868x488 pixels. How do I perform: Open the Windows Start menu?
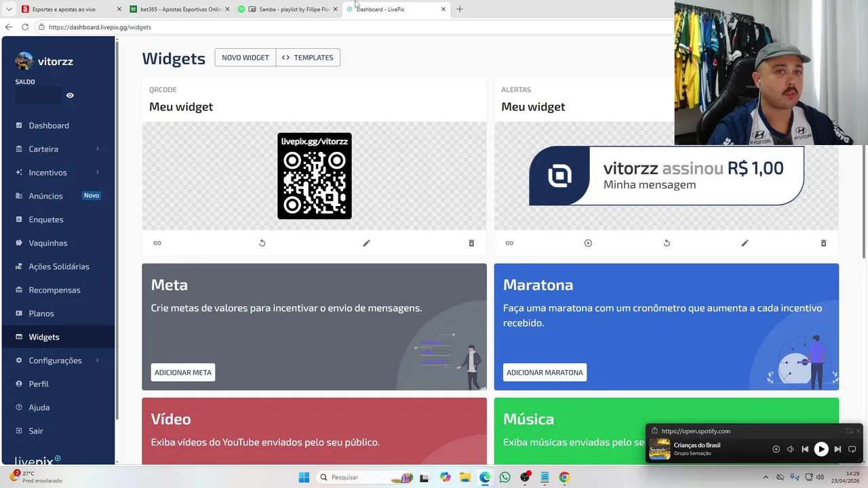click(304, 477)
